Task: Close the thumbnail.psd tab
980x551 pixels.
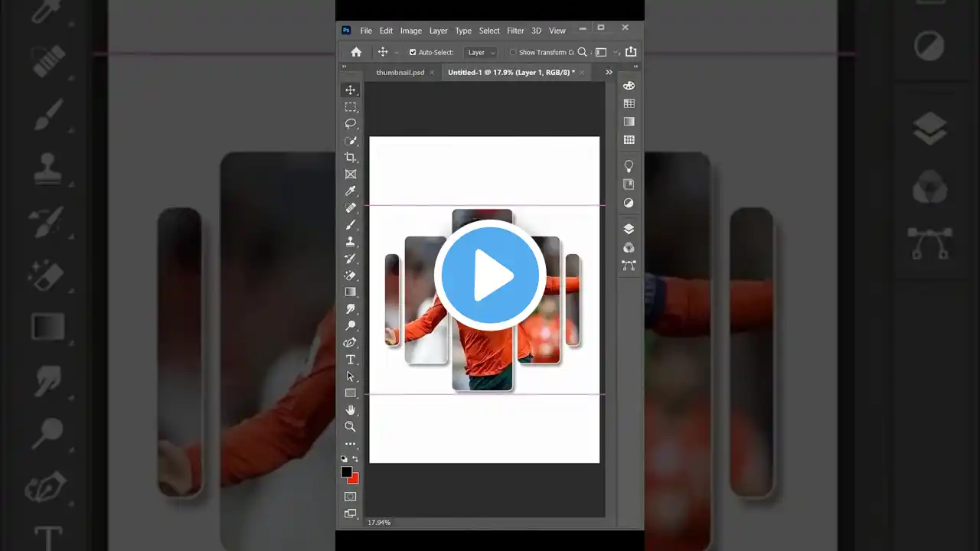Action: pyautogui.click(x=432, y=72)
